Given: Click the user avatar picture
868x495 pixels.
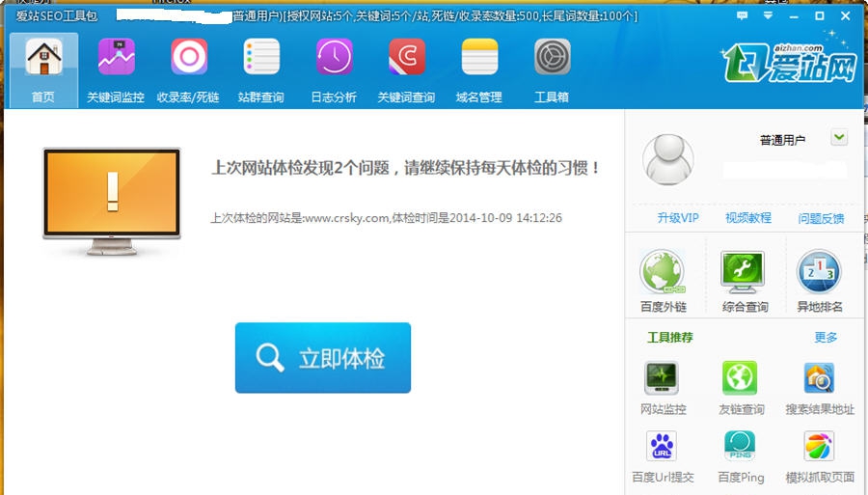Looking at the screenshot, I should coord(668,159).
